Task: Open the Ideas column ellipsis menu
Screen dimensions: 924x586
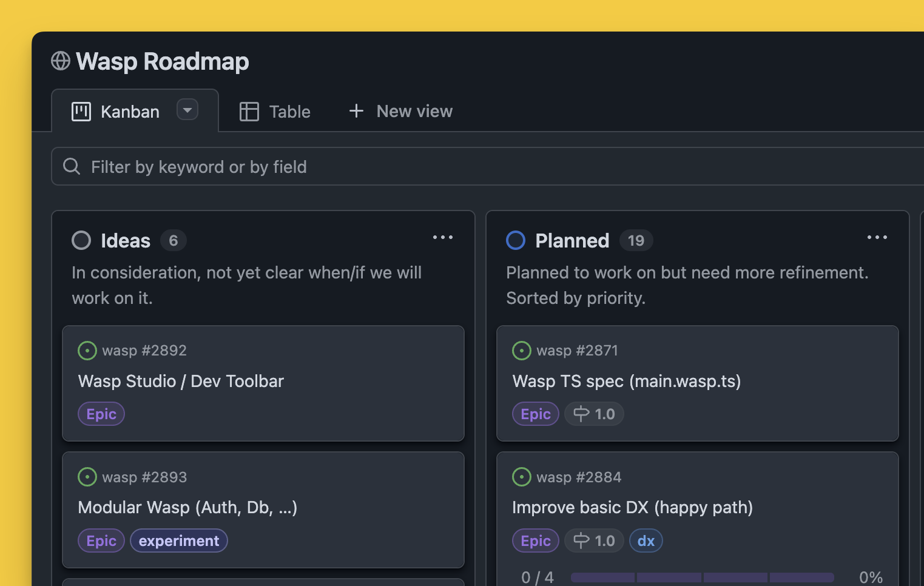Action: (x=443, y=237)
